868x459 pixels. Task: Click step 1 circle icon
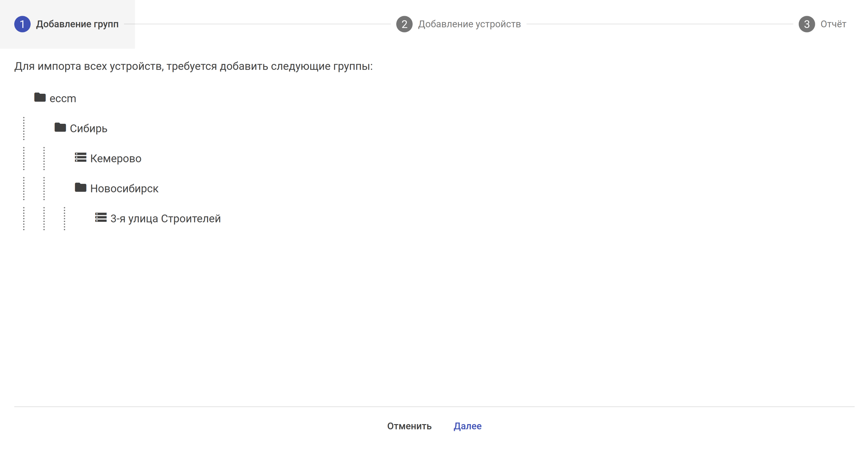click(22, 24)
